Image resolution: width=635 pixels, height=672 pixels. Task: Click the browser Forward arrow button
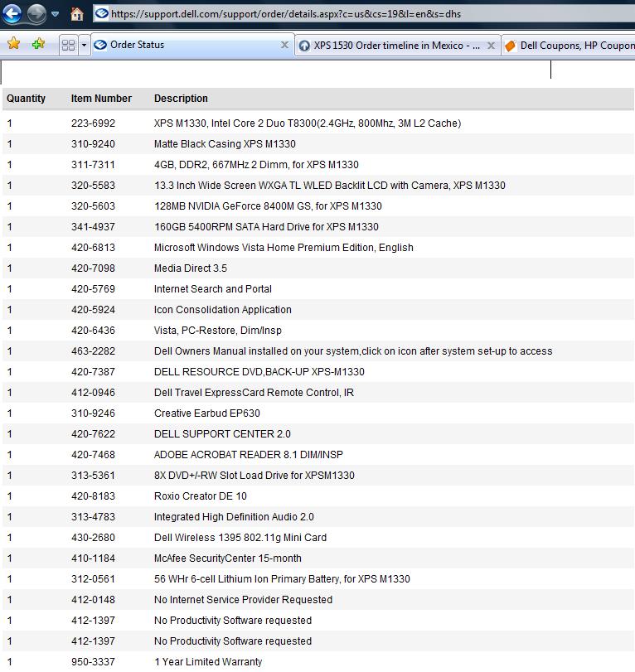tap(36, 13)
